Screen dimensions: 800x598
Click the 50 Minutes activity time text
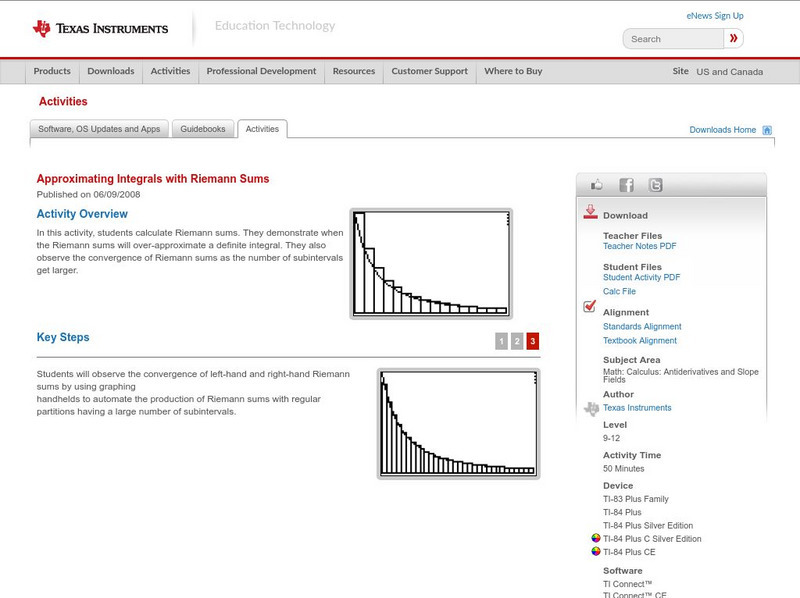pos(623,468)
